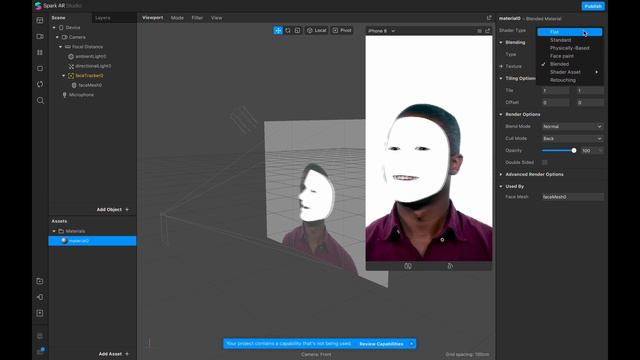Open the Filter menu in the viewport bar
The image size is (640, 360).
pyautogui.click(x=197, y=18)
